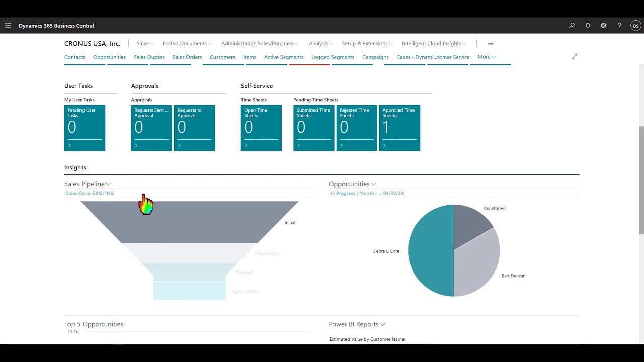Open the notifications bell icon
This screenshot has width=644, height=362.
click(x=588, y=26)
